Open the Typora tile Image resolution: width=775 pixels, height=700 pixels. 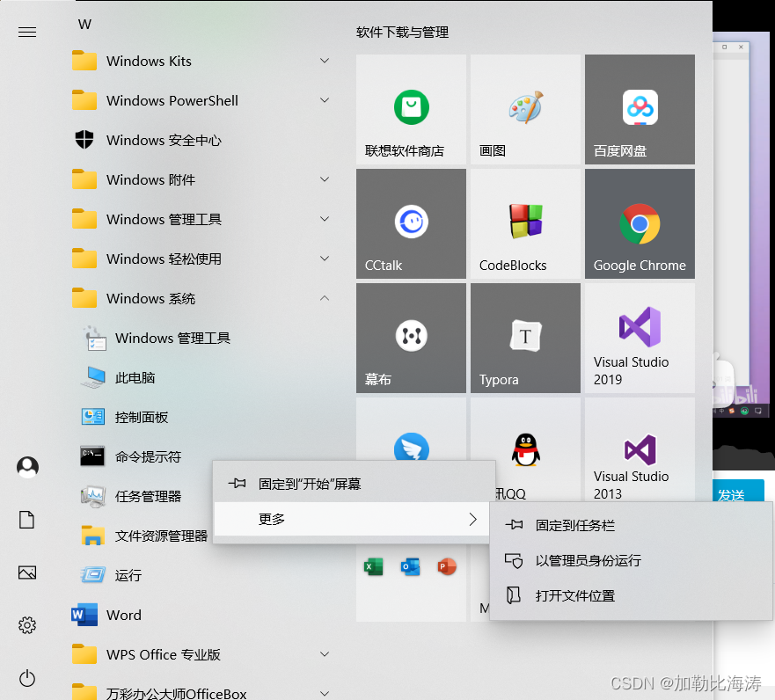click(525, 338)
